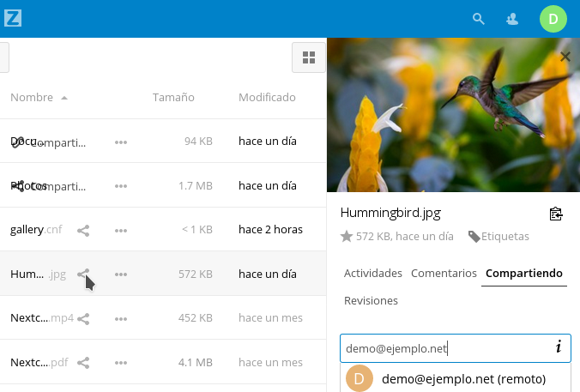The height and width of the screenshot is (392, 580).
Task: Open the Hum... .jpg file
Action: click(38, 274)
